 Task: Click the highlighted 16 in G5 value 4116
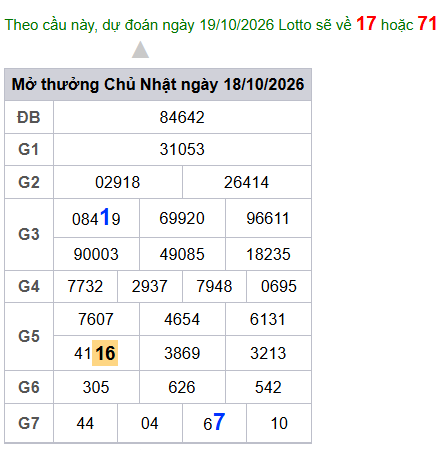click(x=105, y=353)
